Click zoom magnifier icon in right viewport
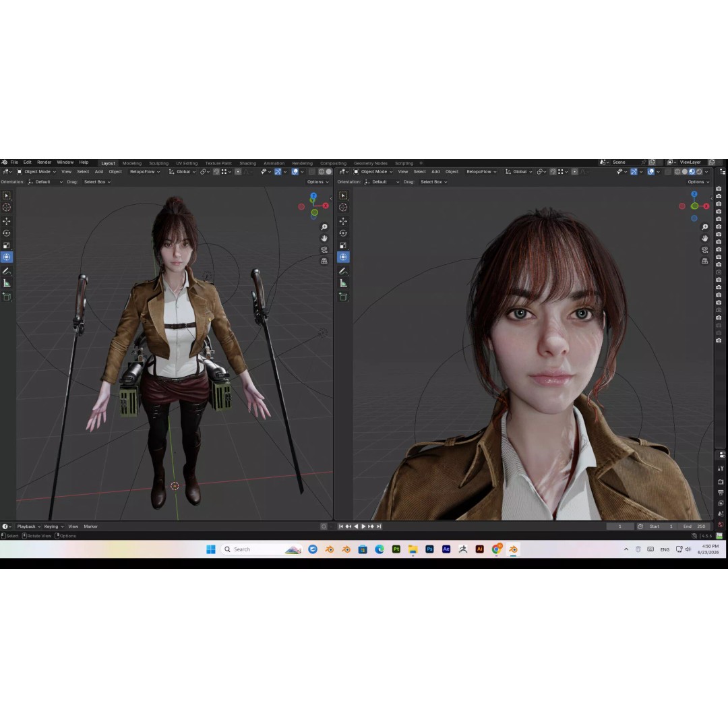The width and height of the screenshot is (728, 728). pyautogui.click(x=705, y=226)
